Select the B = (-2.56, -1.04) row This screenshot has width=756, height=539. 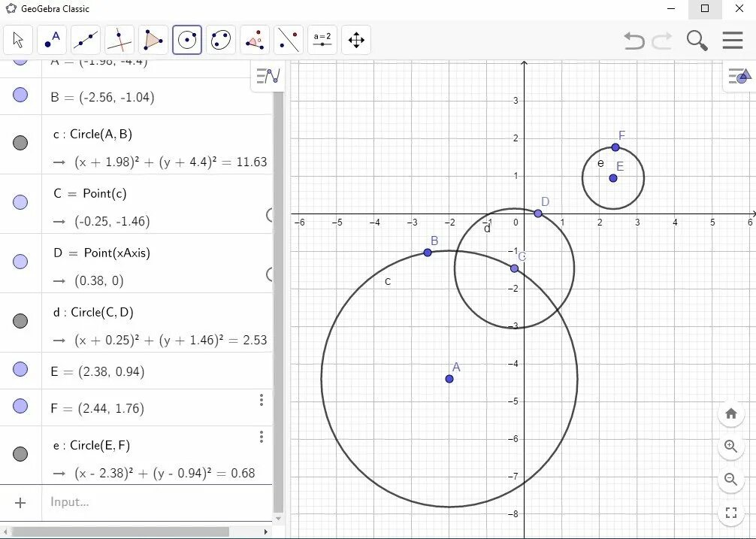point(136,96)
